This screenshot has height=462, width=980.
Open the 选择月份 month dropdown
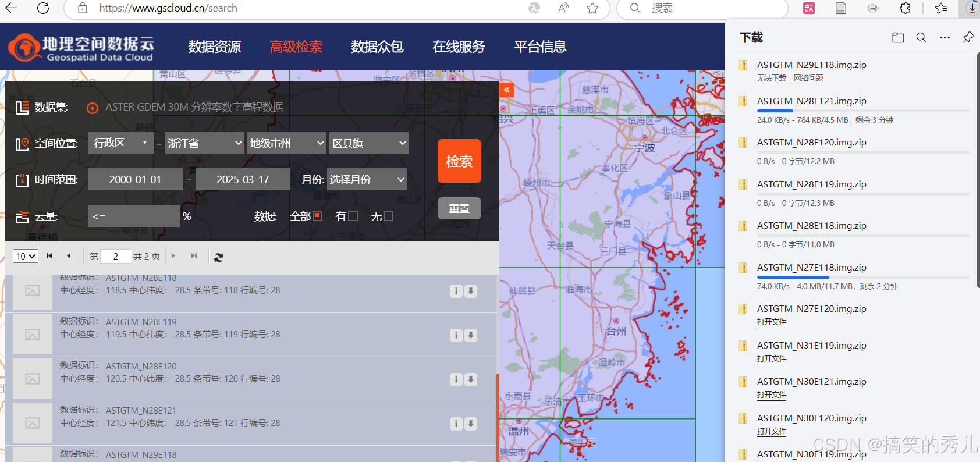[367, 180]
